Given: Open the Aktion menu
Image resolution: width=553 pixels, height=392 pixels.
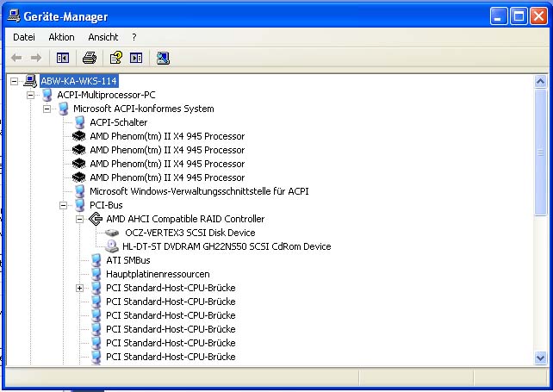Looking at the screenshot, I should point(61,37).
